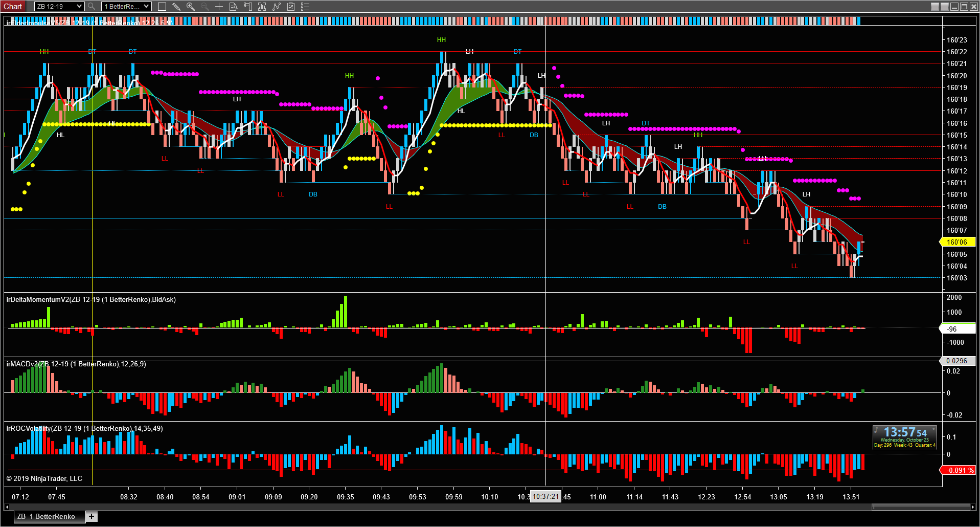Click the scroll right arrow of timeline

tap(972, 507)
